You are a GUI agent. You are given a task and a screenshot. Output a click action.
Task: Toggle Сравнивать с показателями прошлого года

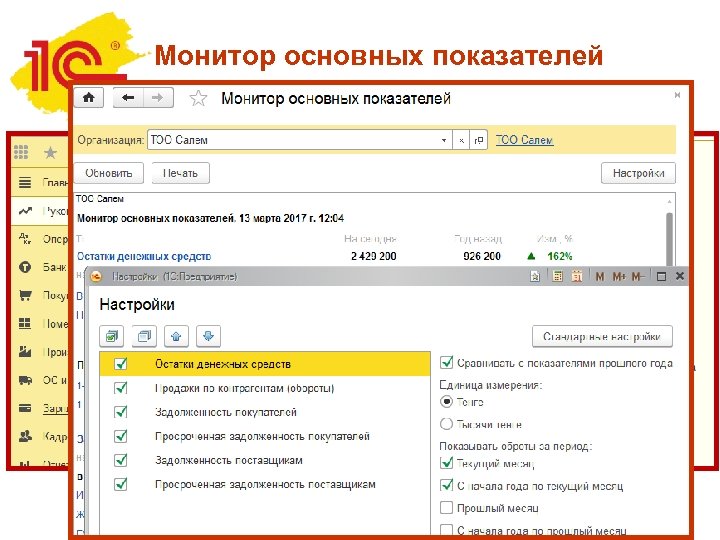click(446, 362)
